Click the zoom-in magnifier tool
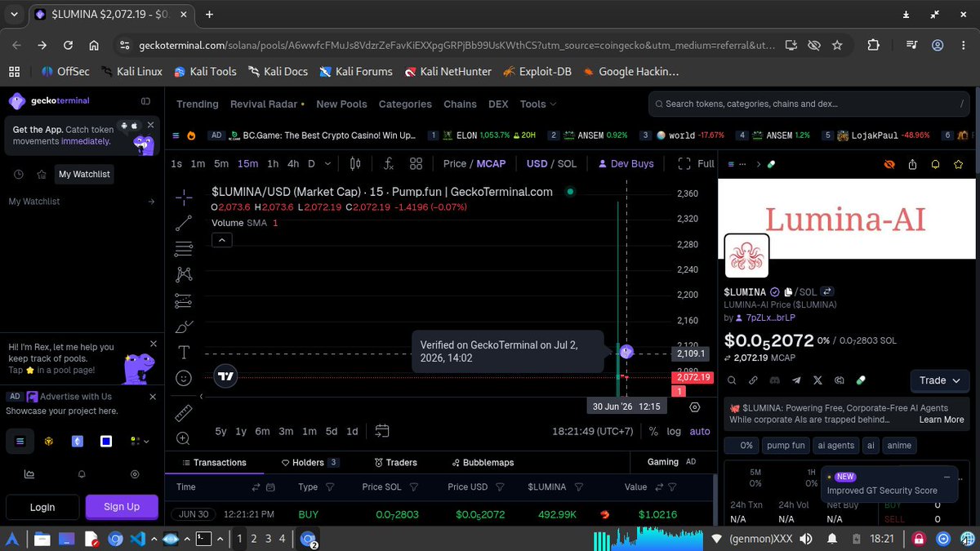This screenshot has height=551, width=980. (x=184, y=438)
